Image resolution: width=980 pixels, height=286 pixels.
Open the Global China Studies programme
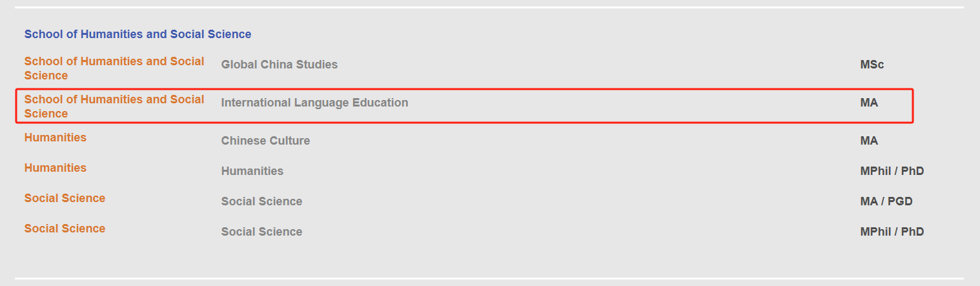click(x=279, y=65)
